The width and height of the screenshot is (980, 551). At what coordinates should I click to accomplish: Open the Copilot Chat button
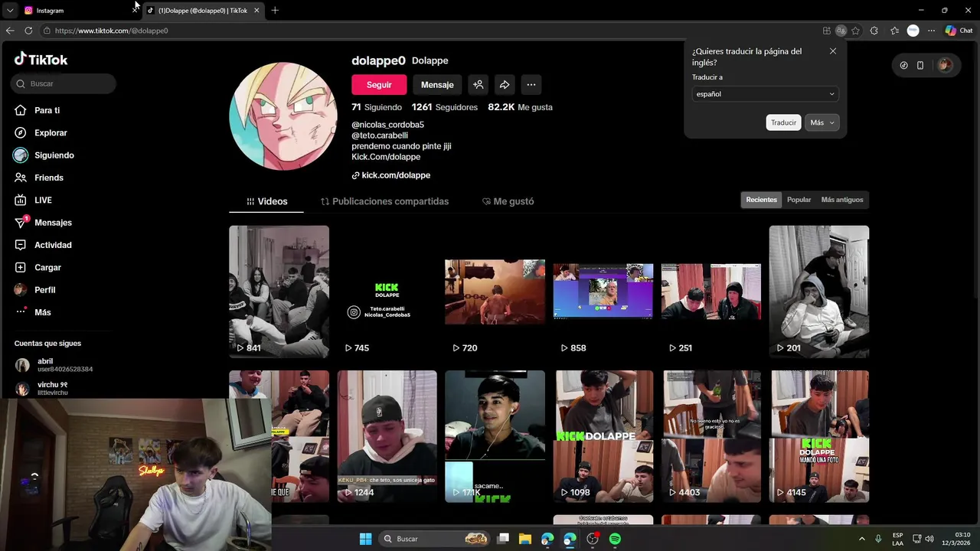[x=959, y=31]
